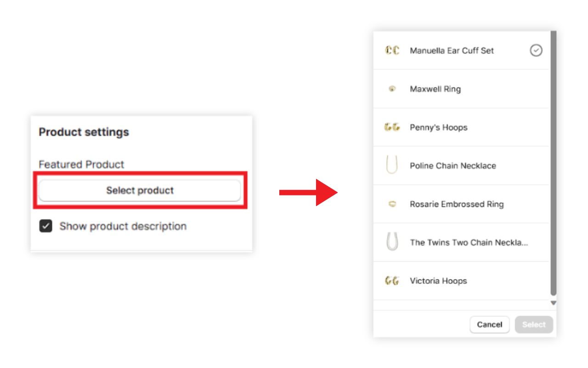Click the Penny's Hoops thumbnail icon

tap(392, 127)
